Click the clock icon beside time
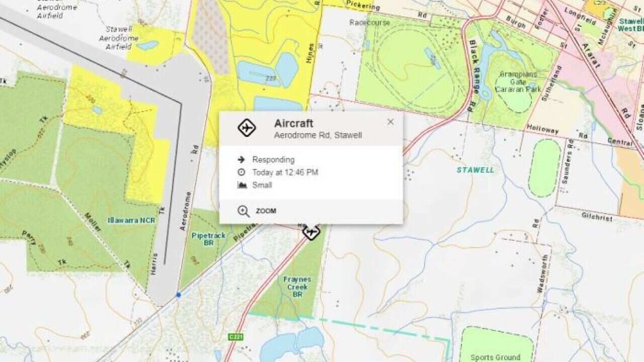The width and height of the screenshot is (644, 362). pyautogui.click(x=242, y=172)
